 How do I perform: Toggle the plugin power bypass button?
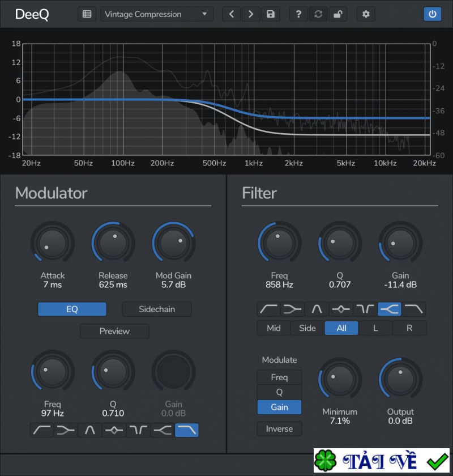433,14
